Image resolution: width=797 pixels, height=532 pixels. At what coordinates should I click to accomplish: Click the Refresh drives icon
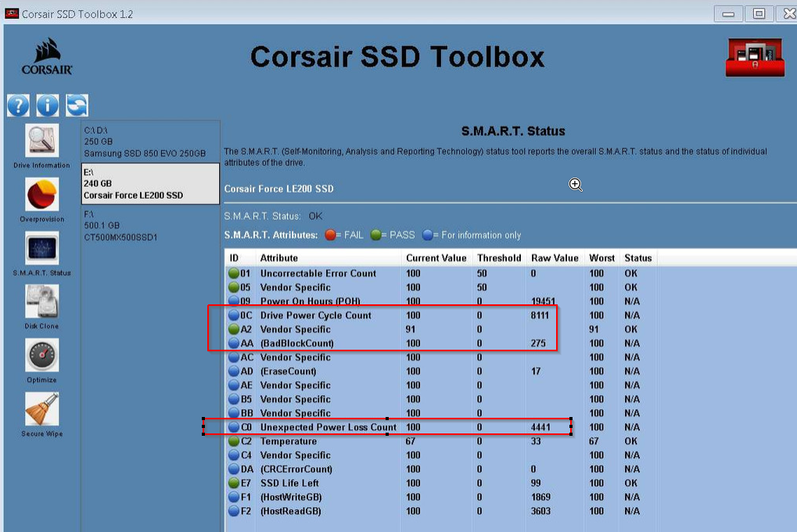[77, 106]
